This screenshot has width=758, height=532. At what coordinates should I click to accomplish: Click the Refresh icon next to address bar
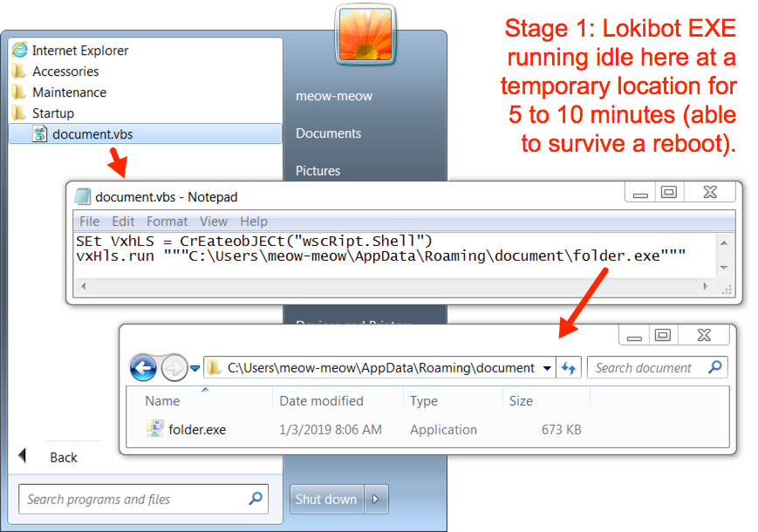point(569,368)
